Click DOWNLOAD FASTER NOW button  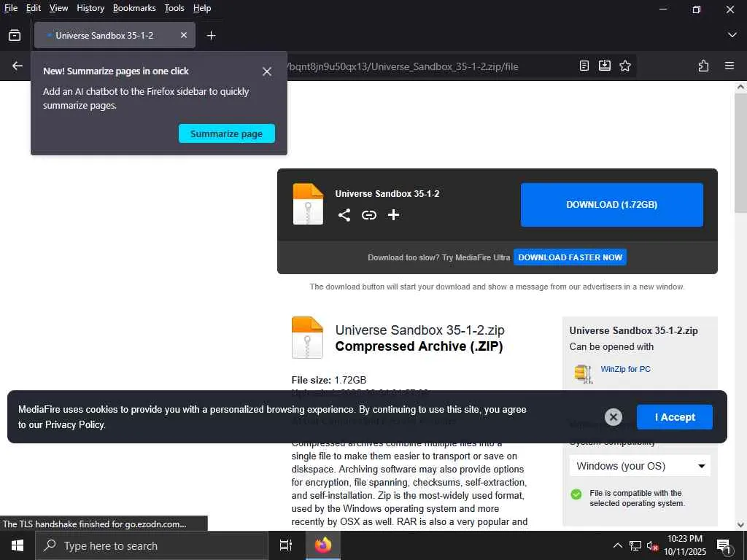[570, 257]
